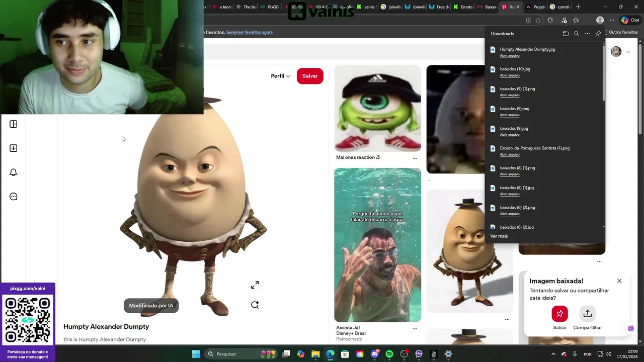
Task: Open the Pinterest boards icon in sidebar
Action: pos(14,124)
